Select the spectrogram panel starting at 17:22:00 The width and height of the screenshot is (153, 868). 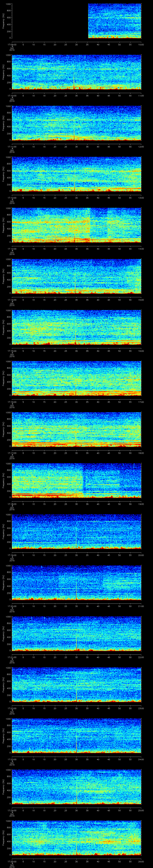tap(77, 685)
